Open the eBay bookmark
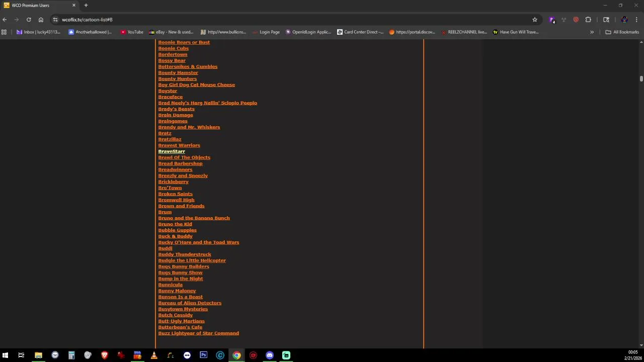Screen dimensions: 644x362 171,32
